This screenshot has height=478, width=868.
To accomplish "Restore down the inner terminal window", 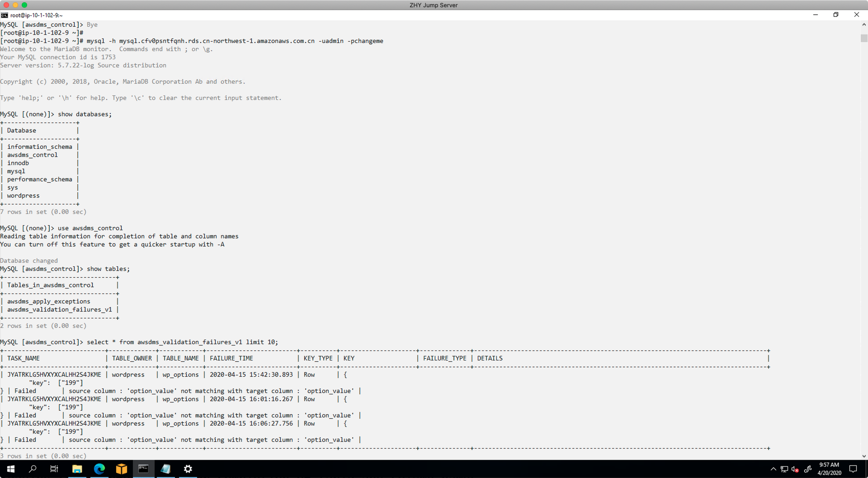I will click(x=836, y=15).
